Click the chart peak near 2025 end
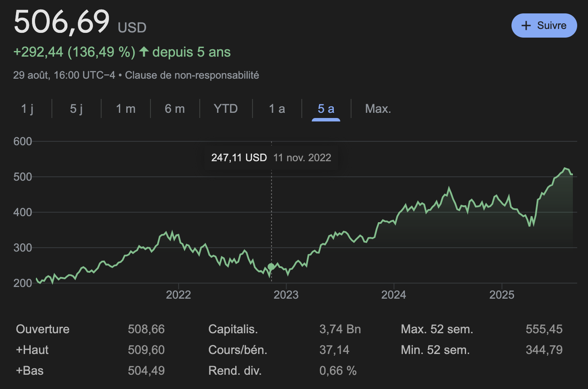This screenshot has width=588, height=389. point(565,168)
